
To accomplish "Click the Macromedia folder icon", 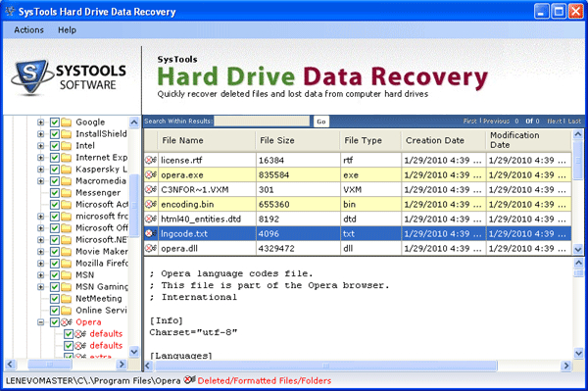I will click(66, 181).
